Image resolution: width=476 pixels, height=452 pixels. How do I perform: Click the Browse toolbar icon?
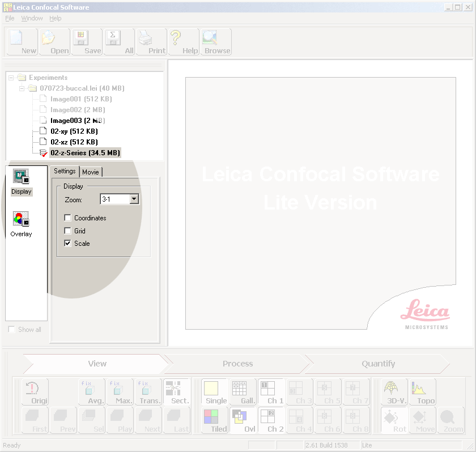point(216,42)
